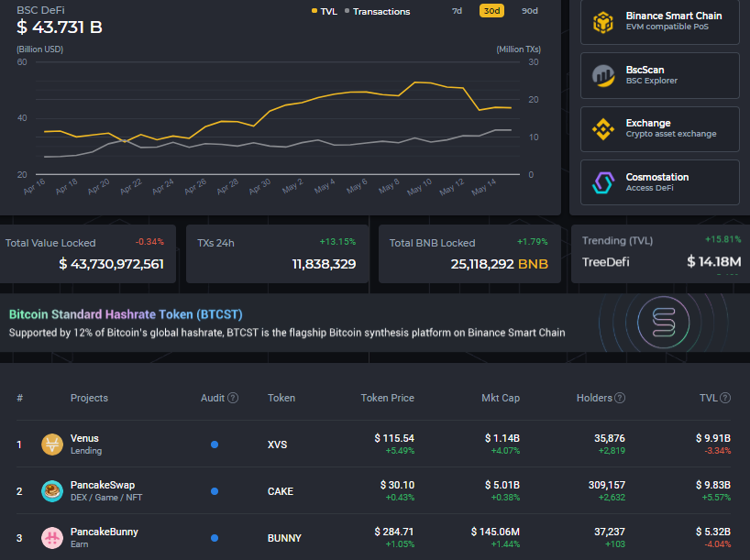The height and width of the screenshot is (560, 750).
Task: Toggle the TVL series in chart legend
Action: click(x=325, y=11)
